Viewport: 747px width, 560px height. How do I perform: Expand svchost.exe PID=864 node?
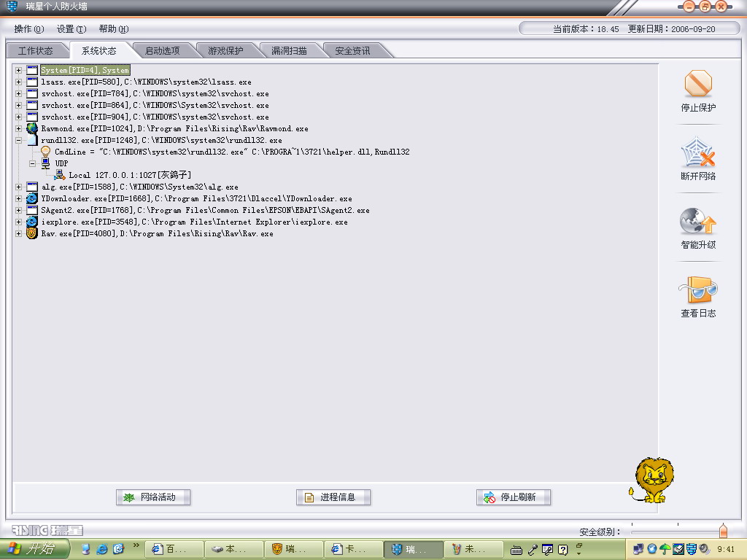18,105
